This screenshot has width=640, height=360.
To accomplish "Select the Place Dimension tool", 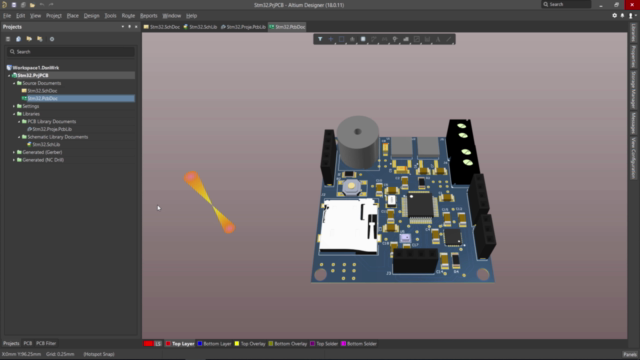I will pos(427,39).
